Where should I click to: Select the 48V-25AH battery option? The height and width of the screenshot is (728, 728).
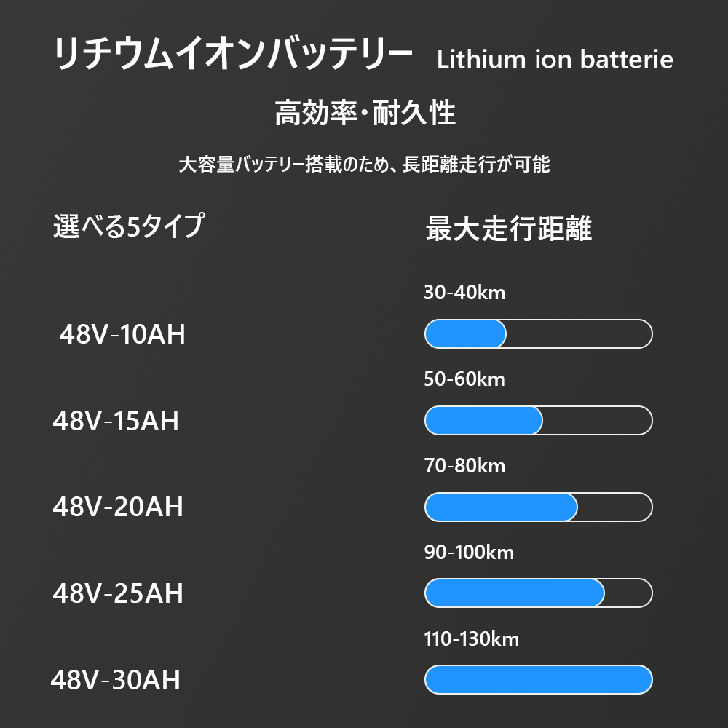[x=118, y=593]
